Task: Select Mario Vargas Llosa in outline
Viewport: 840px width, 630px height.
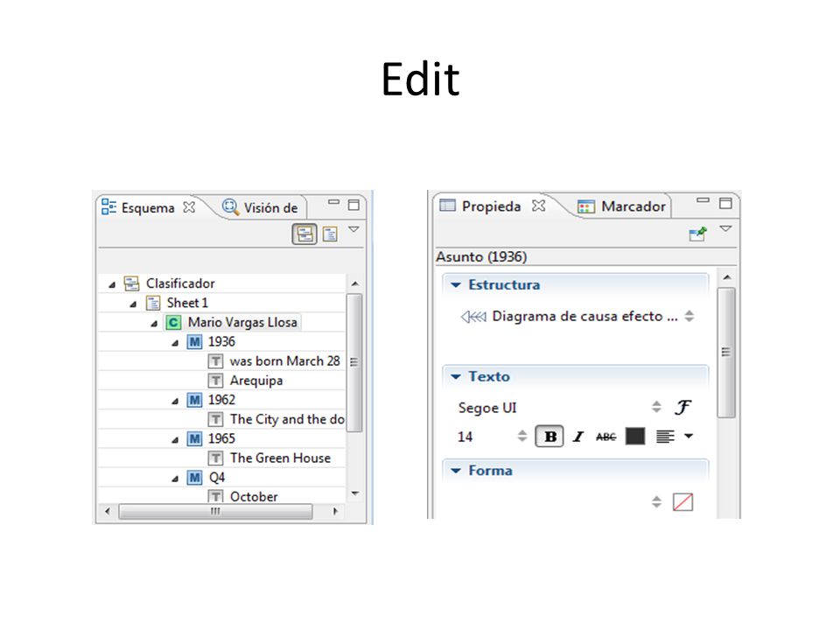Action: [x=242, y=323]
